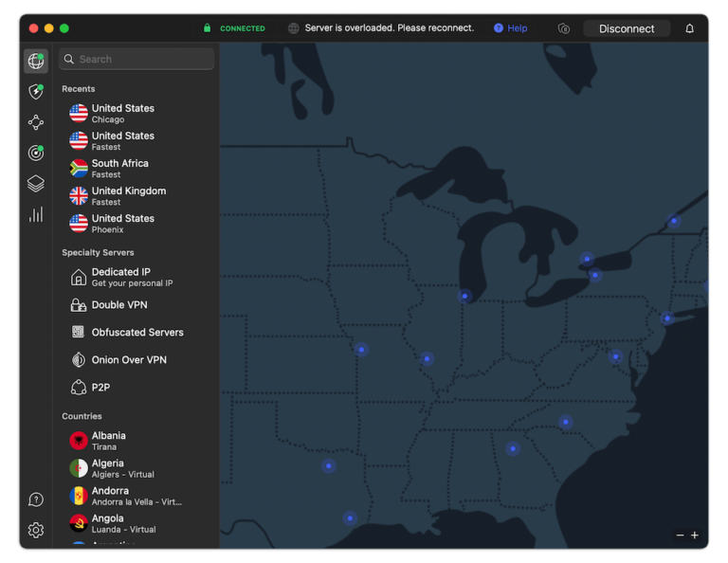Click the Saint Louis server dot on map

tap(427, 358)
